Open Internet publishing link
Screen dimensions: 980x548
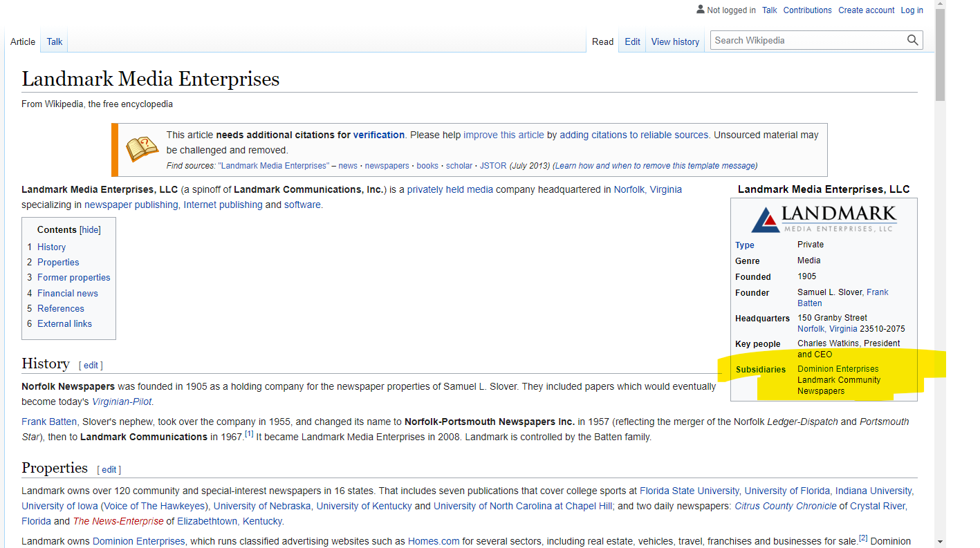pyautogui.click(x=223, y=205)
